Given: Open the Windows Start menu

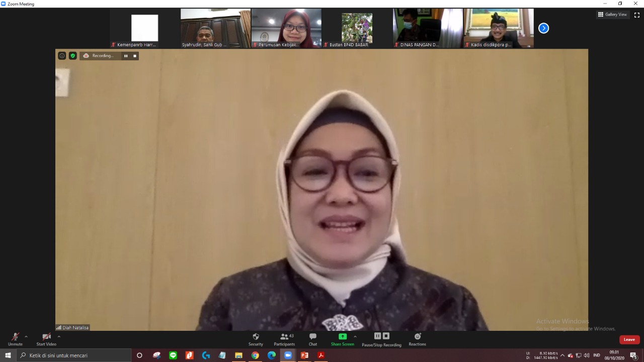Looking at the screenshot, I should coord(8,355).
